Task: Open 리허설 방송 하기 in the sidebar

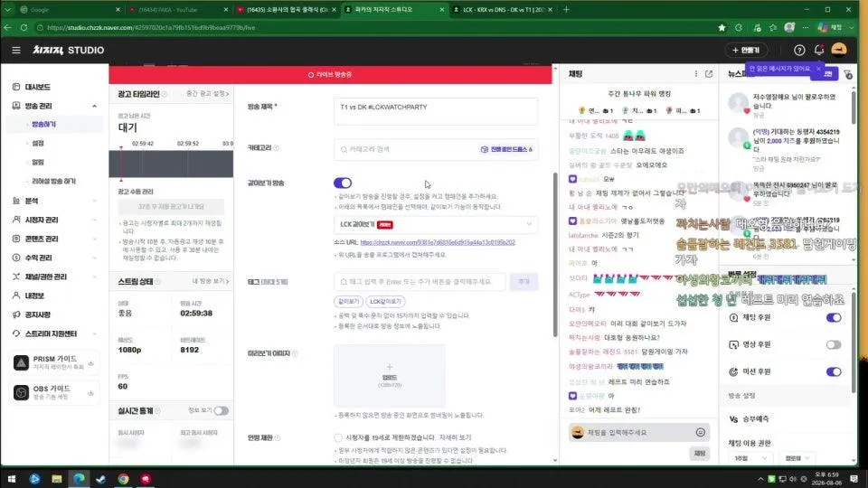Action: (x=53, y=181)
